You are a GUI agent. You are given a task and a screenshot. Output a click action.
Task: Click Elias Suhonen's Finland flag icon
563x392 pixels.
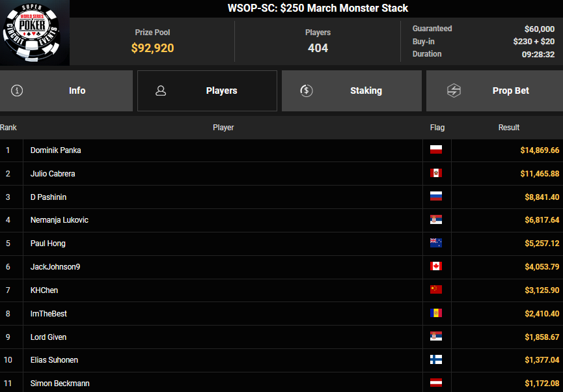pos(436,359)
